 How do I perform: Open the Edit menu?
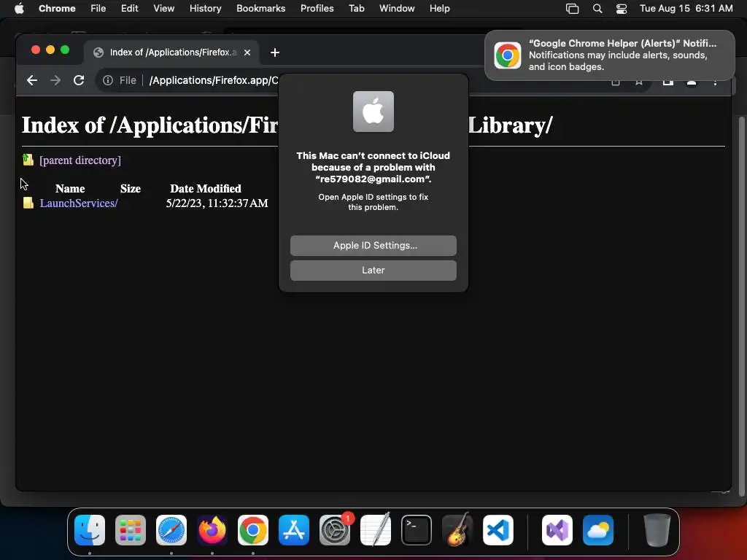pos(129,8)
